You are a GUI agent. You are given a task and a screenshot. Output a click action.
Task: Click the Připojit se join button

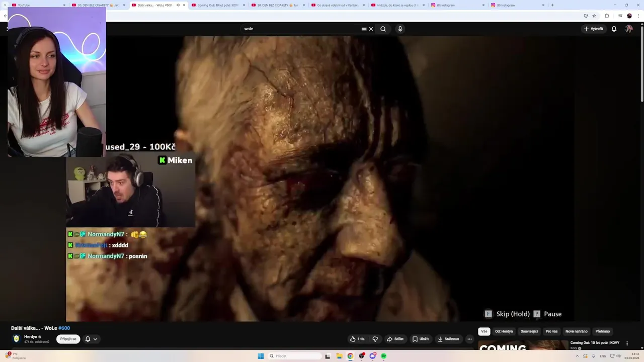tap(68, 339)
